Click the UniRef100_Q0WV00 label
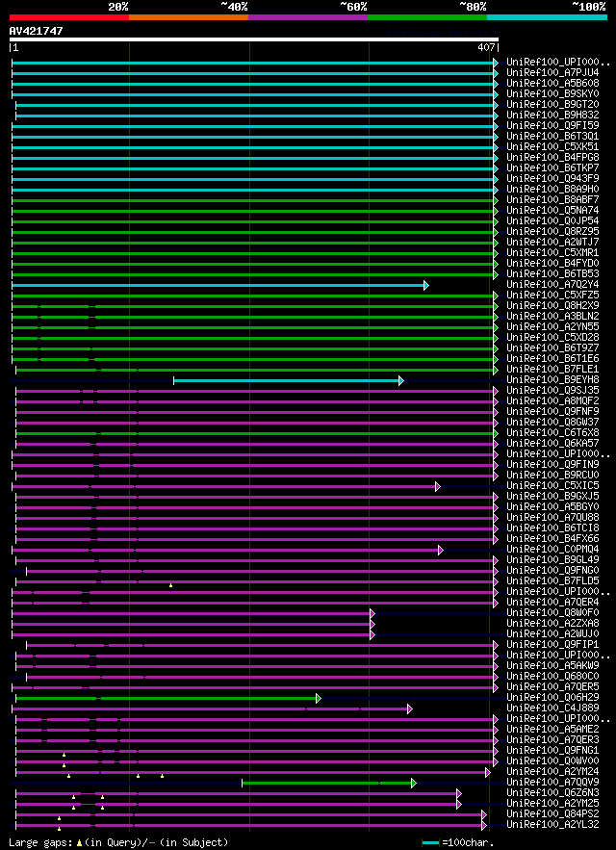Image resolution: width=616 pixels, height=850 pixels. (552, 761)
